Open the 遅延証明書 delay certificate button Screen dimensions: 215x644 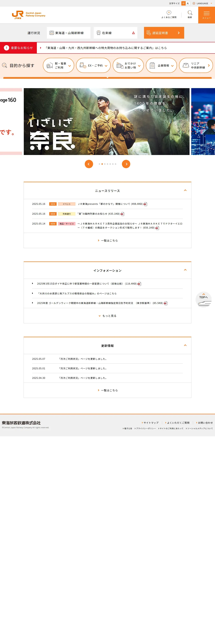point(164,33)
